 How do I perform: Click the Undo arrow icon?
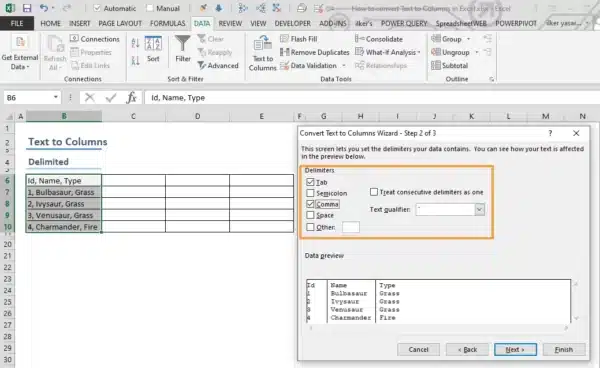point(44,8)
